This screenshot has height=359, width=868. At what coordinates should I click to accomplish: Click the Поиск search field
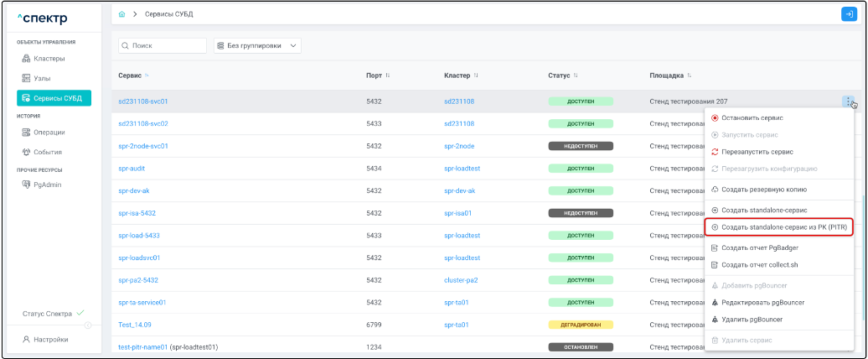163,45
